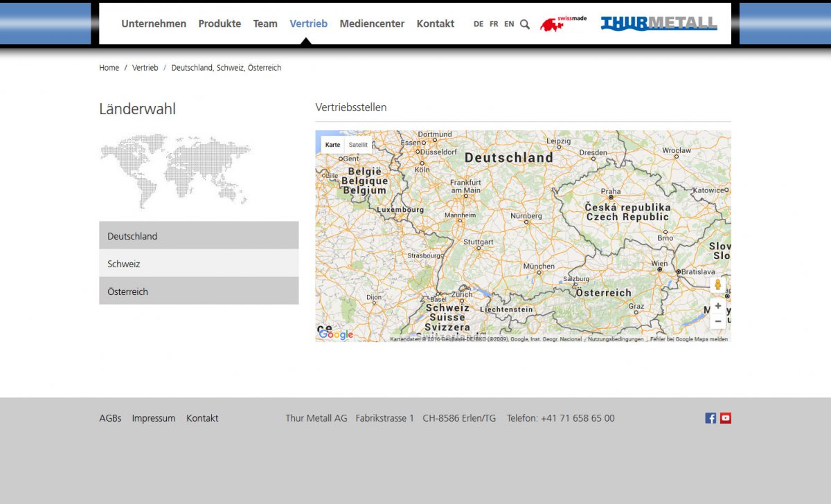
Task: Select Österreich in country list
Action: (199, 291)
